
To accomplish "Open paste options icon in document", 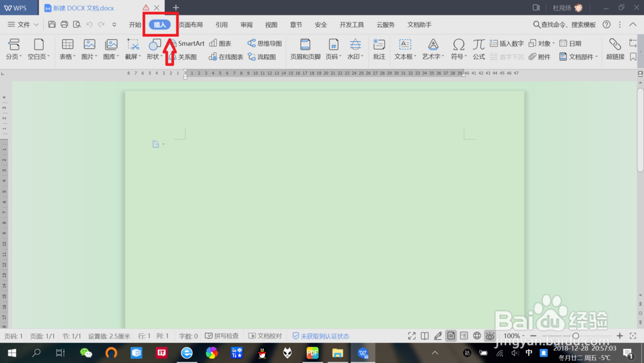I will click(158, 144).
